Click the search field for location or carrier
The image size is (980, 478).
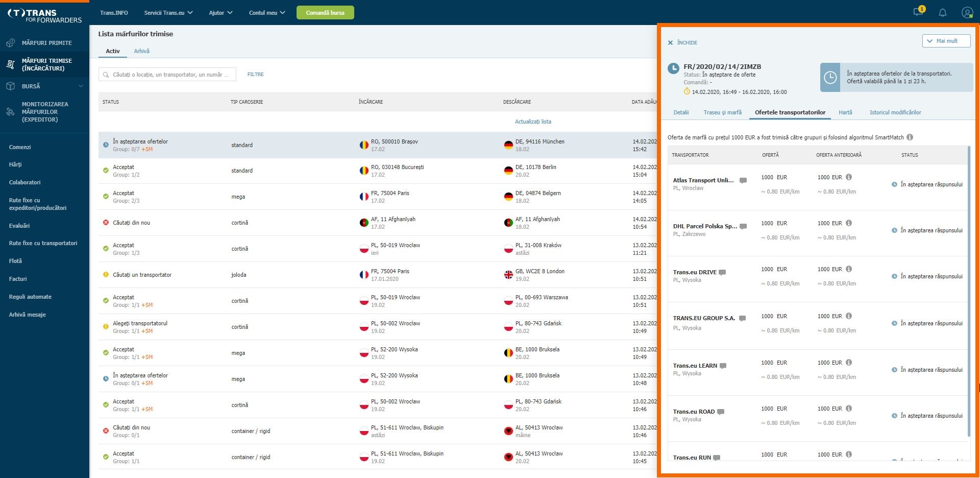(x=167, y=75)
